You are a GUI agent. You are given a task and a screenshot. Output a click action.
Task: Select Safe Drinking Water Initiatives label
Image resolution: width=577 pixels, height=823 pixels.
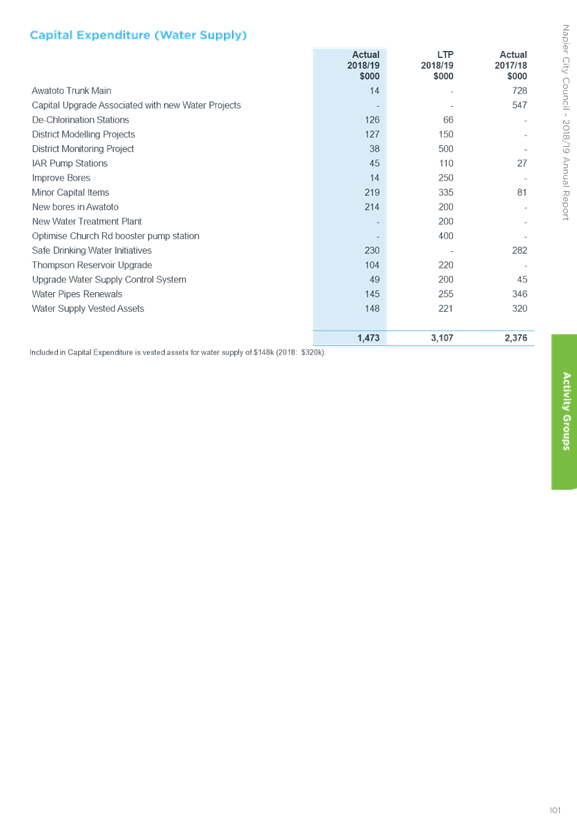[x=91, y=250]
